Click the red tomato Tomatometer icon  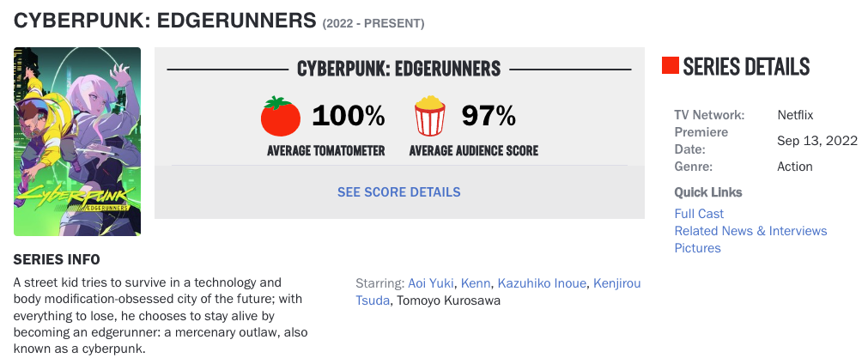(281, 116)
